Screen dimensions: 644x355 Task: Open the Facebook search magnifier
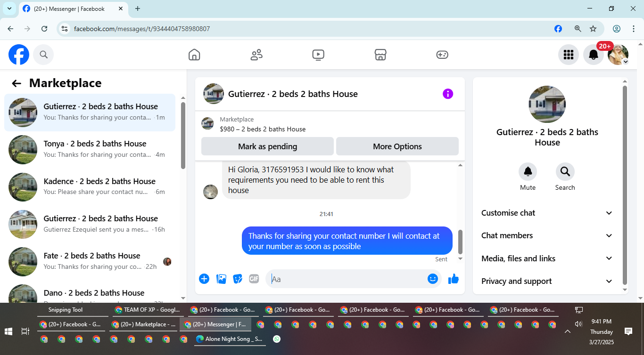click(44, 55)
